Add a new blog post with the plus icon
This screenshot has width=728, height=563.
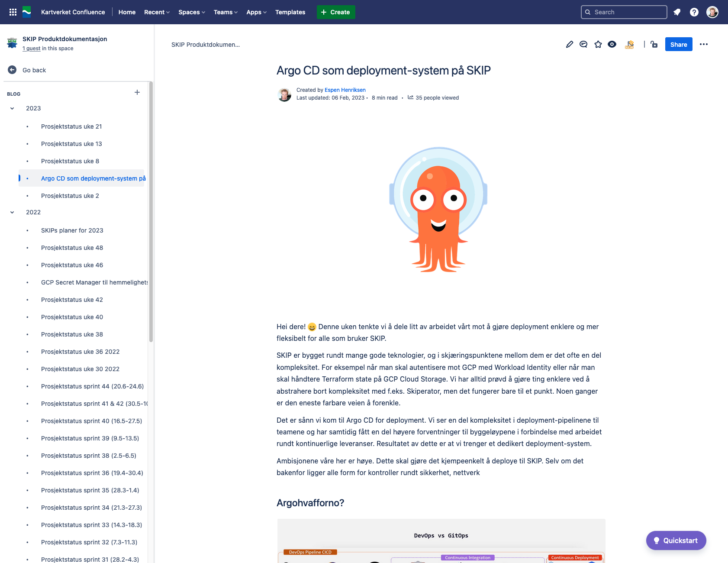137,92
